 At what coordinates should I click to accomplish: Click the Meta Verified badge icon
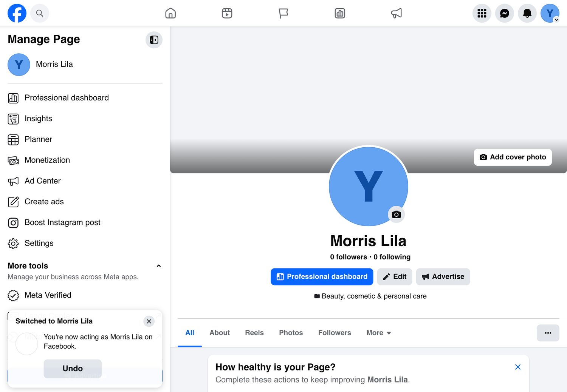point(13,295)
